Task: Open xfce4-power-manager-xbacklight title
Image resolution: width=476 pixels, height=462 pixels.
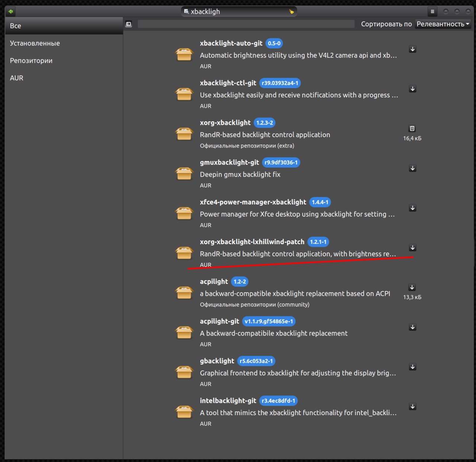Action: click(253, 202)
